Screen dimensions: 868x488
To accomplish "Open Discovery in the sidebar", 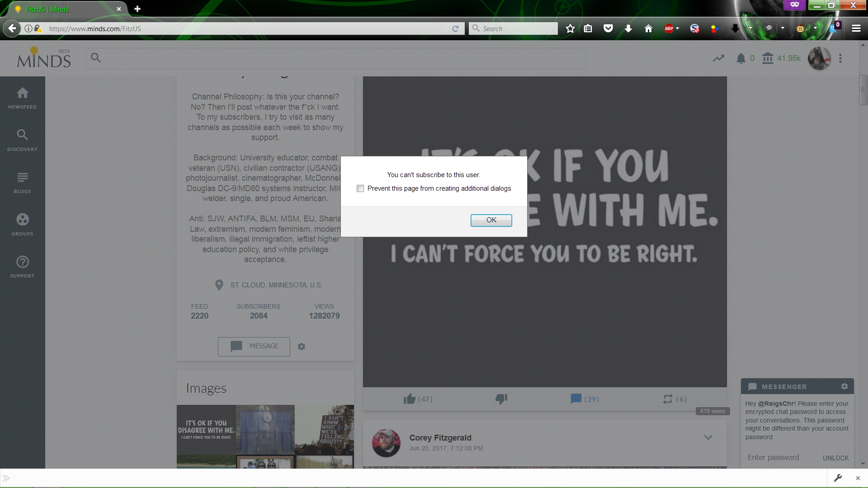I will 22,140.
